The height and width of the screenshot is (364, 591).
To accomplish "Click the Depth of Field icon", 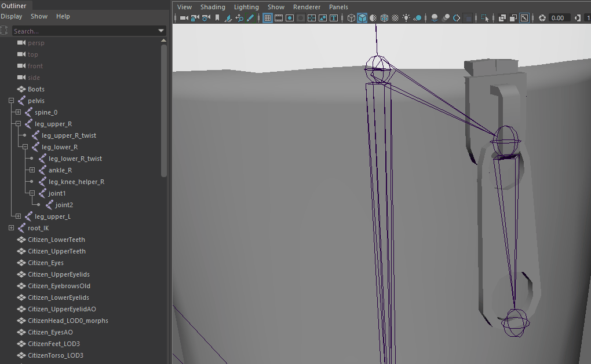I will 468,18.
